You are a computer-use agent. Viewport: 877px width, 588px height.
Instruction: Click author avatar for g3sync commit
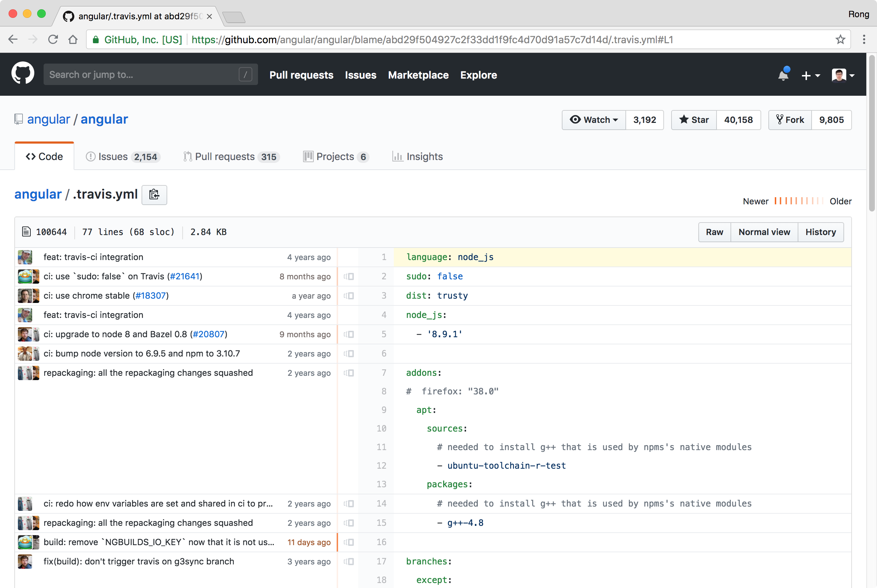tap(25, 562)
